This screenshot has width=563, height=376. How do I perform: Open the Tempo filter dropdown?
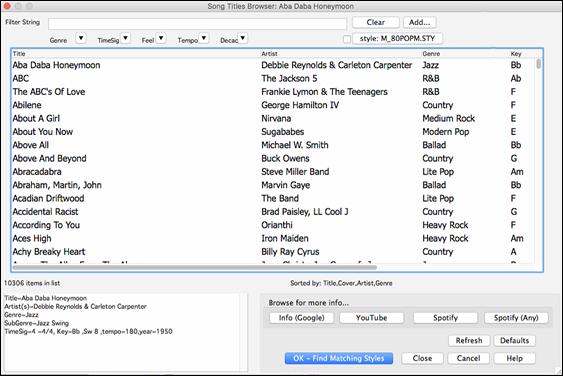point(204,38)
